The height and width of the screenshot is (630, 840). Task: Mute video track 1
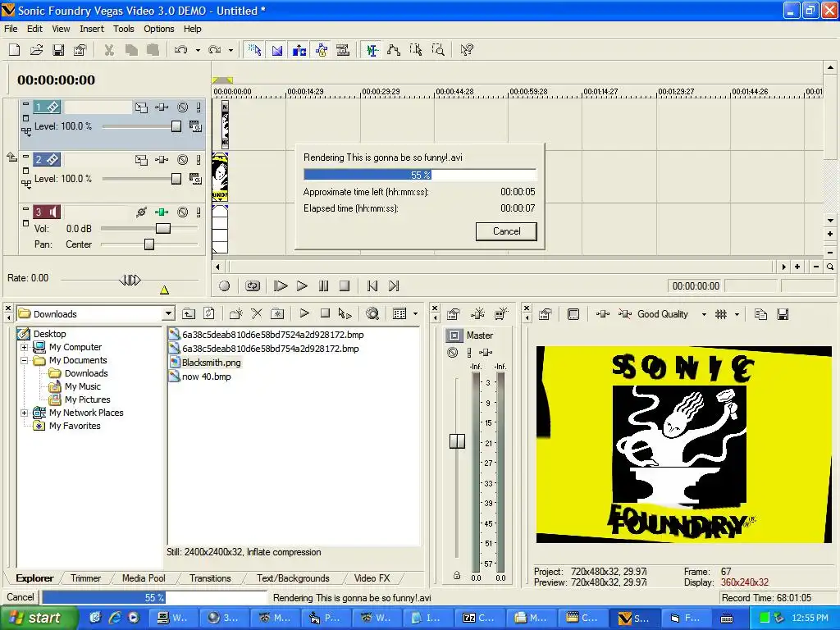tap(183, 107)
